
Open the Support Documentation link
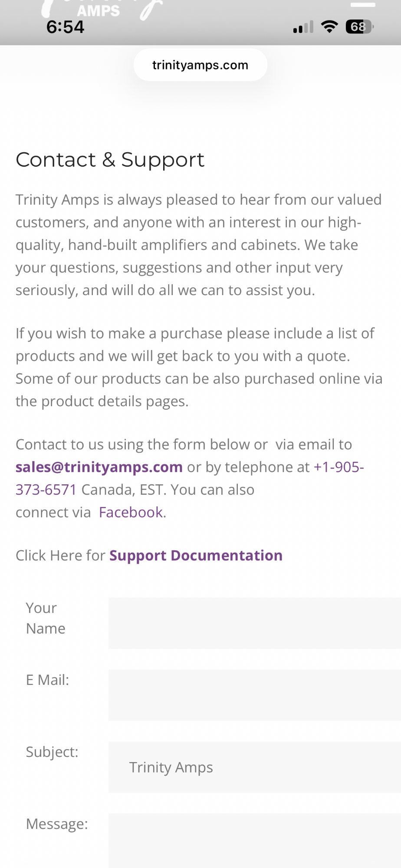196,556
